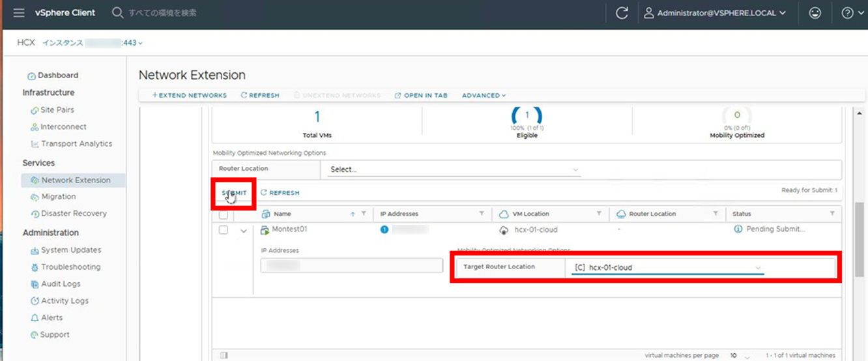Click the Ready for Submit: 1 text
The height and width of the screenshot is (361, 868).
(809, 190)
